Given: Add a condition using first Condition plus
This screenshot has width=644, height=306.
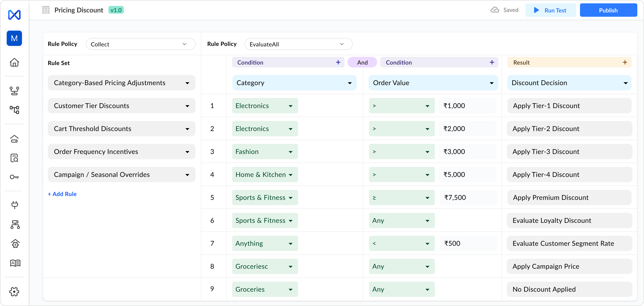Looking at the screenshot, I should coord(338,62).
